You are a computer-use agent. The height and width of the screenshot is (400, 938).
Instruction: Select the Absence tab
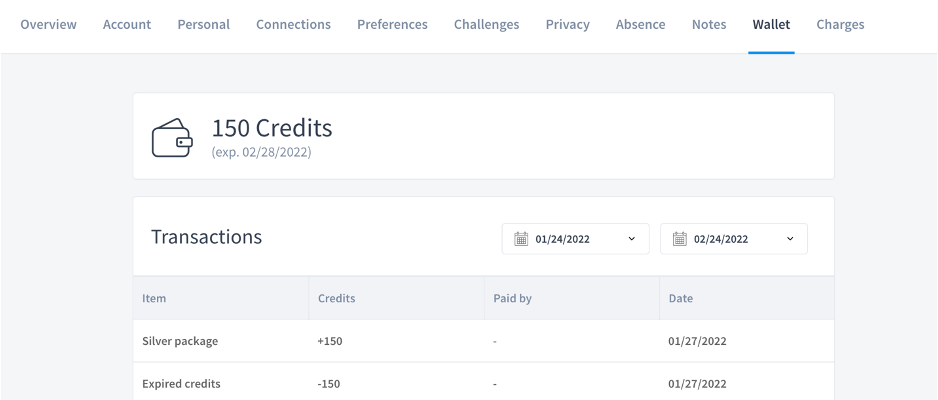(641, 25)
